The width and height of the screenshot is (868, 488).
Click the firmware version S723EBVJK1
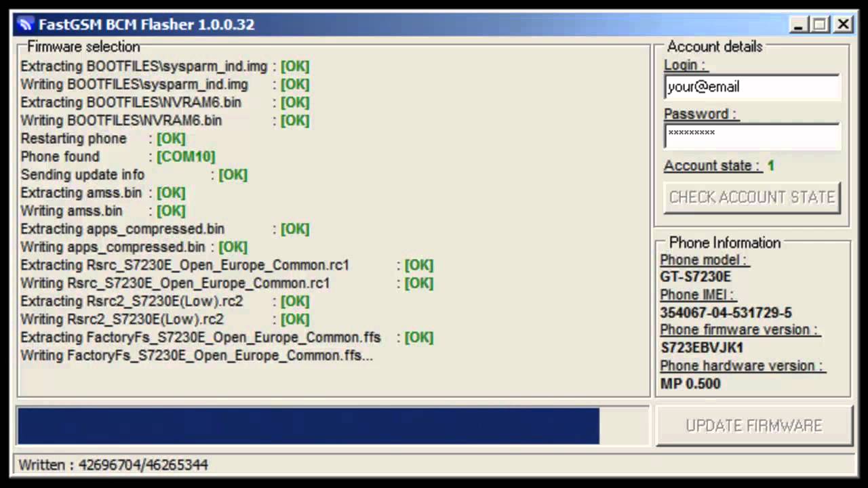701,348
